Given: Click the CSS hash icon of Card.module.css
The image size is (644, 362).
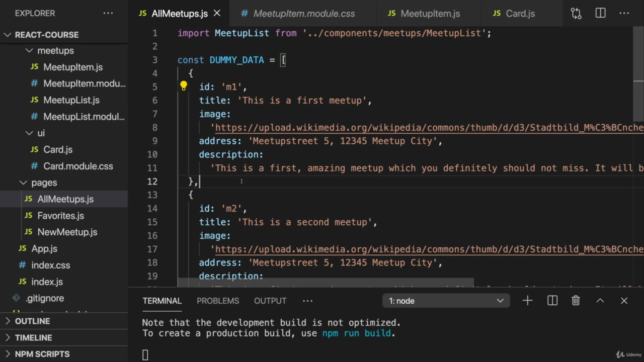Looking at the screenshot, I should (x=34, y=166).
